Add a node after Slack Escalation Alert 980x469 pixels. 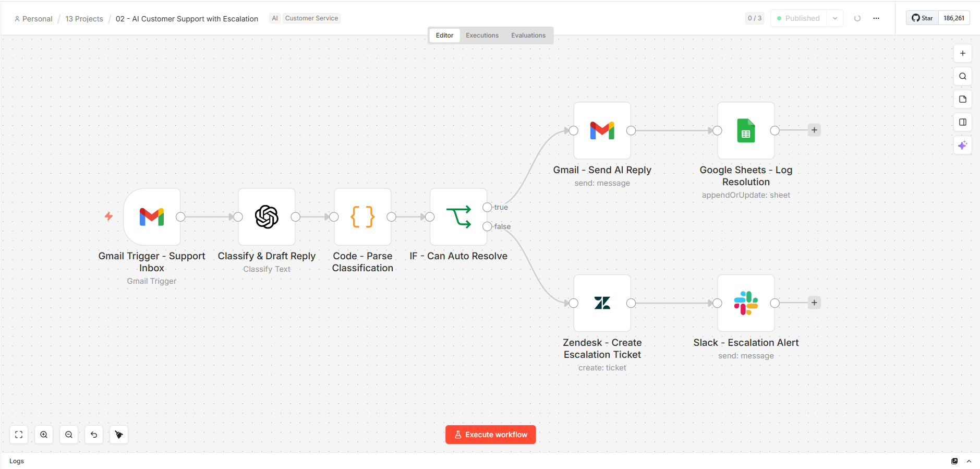coord(814,303)
